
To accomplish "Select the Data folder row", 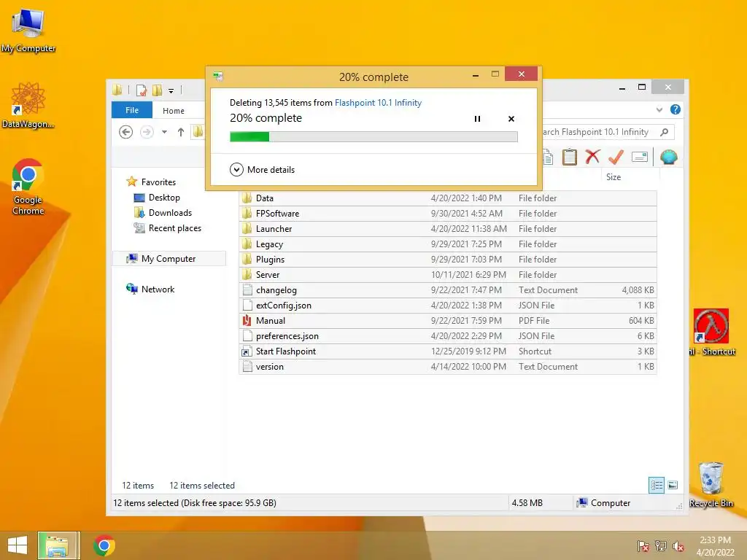I will tap(447, 198).
